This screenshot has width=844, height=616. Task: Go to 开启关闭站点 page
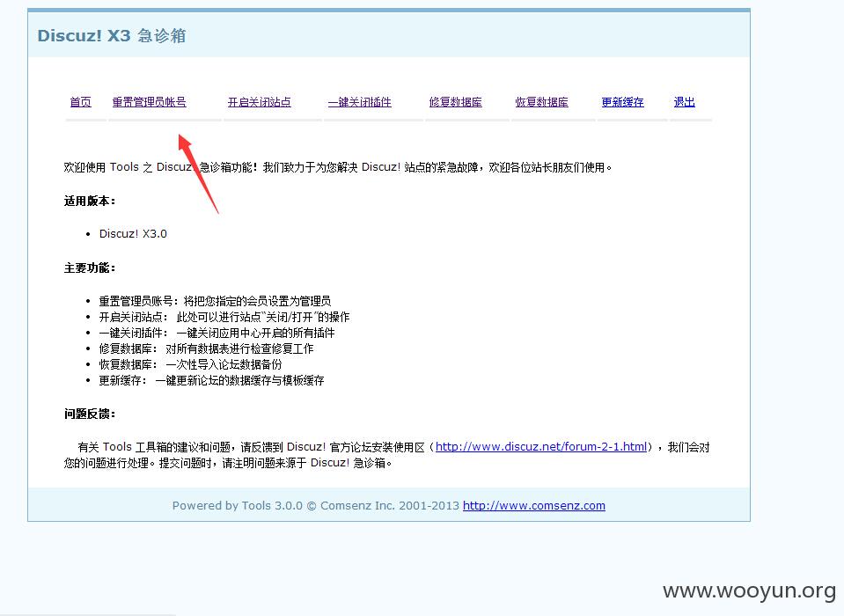click(x=260, y=102)
